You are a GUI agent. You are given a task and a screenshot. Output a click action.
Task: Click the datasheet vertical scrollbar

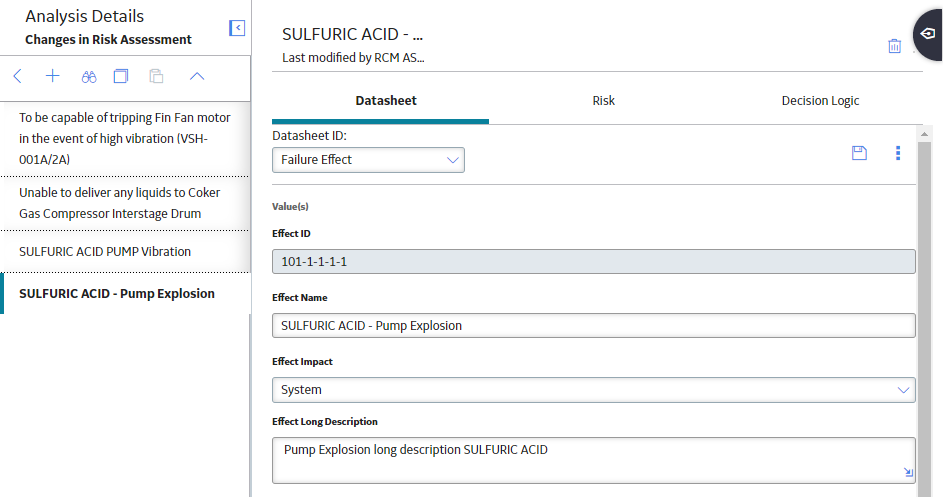tap(924, 313)
